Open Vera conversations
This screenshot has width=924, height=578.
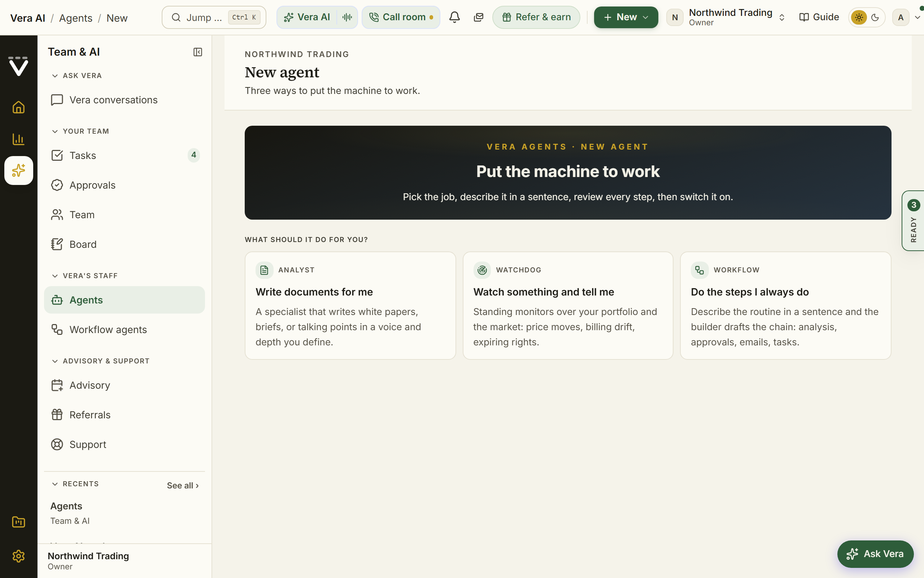coord(125,100)
